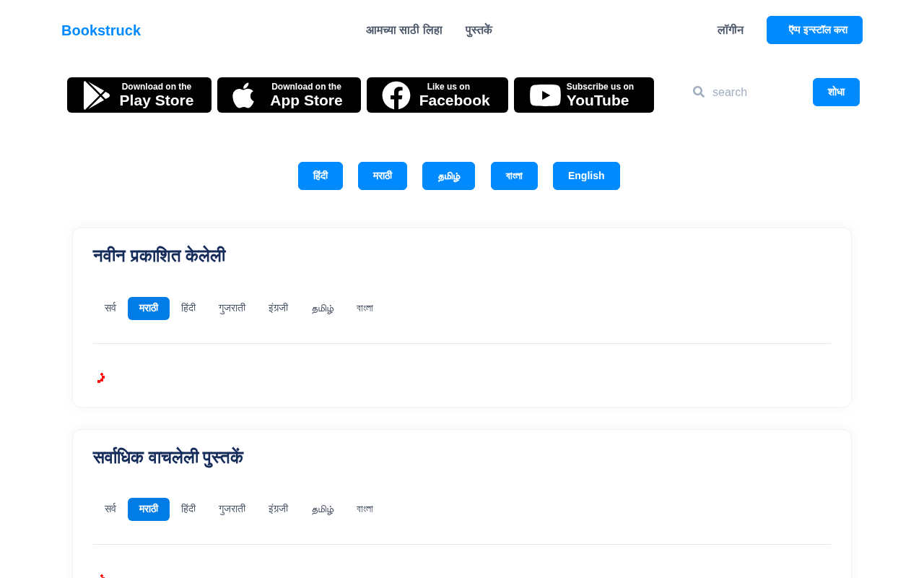Click the लॉगीन link

pos(731,30)
